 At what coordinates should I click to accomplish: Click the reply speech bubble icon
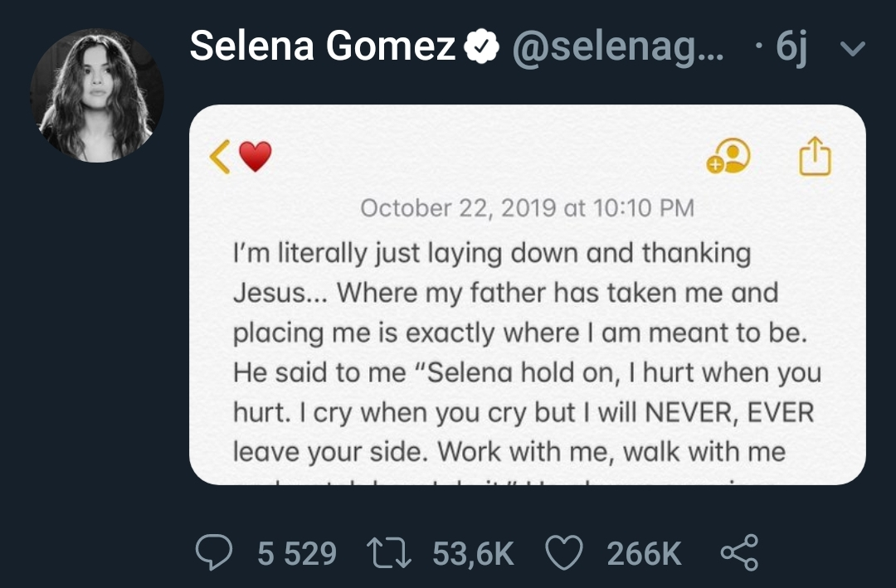(x=214, y=552)
